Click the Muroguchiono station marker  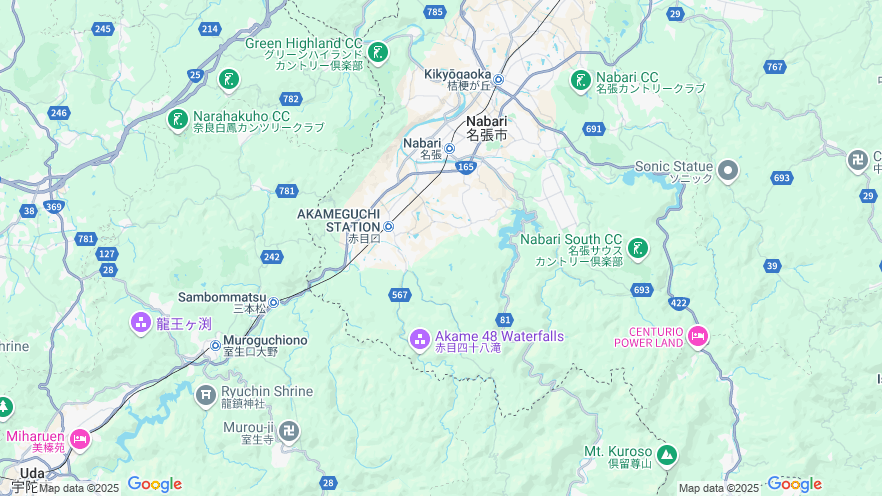click(x=215, y=345)
